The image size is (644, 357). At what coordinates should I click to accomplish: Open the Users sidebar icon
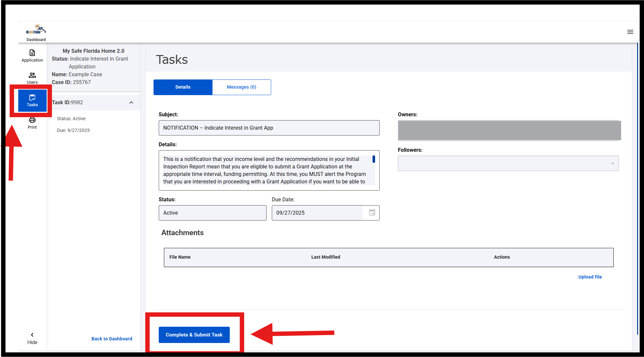point(32,78)
